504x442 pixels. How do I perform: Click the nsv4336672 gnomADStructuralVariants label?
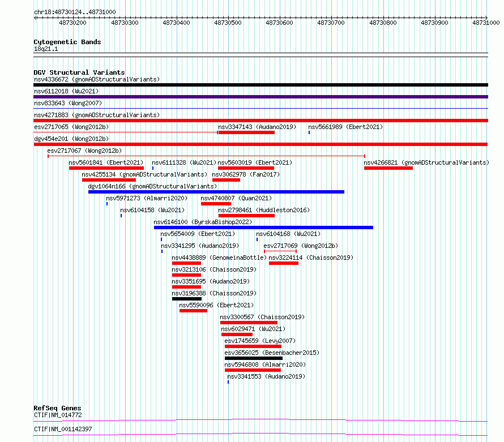coord(97,79)
